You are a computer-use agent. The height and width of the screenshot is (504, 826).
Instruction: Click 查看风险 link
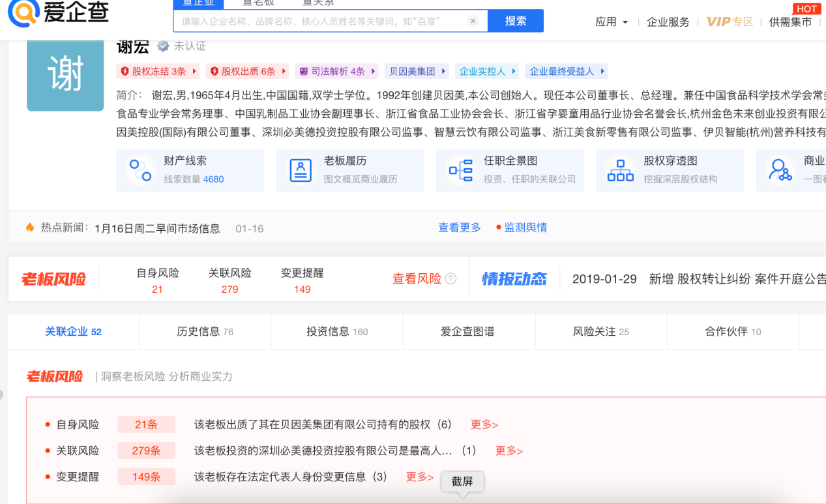coord(417,278)
